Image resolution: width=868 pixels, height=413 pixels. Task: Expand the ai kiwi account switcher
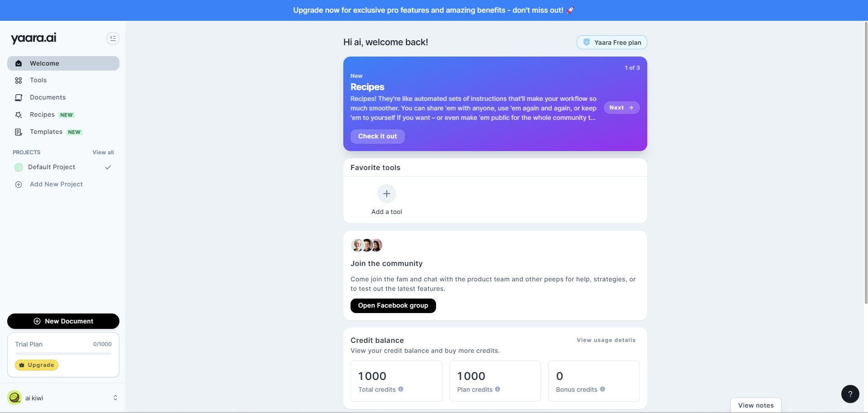[115, 398]
